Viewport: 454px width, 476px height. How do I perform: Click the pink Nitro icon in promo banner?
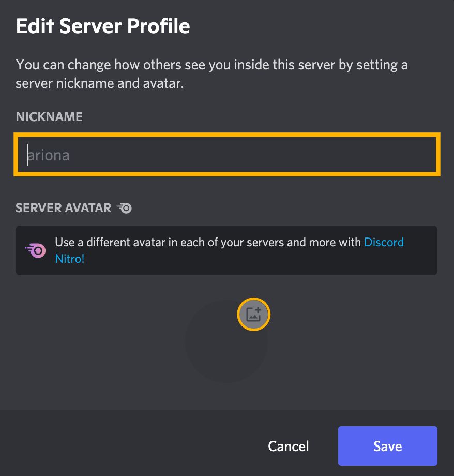pos(36,250)
